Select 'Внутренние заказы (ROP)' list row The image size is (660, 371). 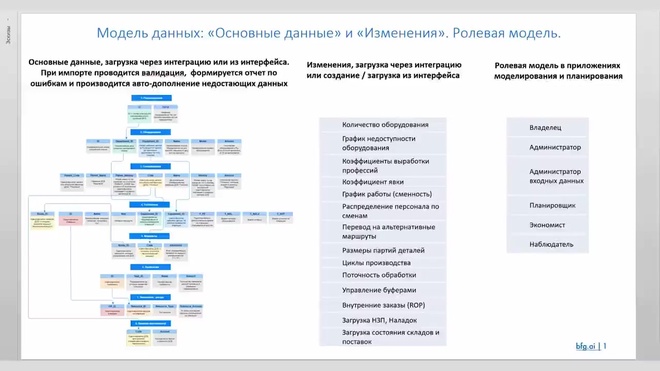(383, 305)
